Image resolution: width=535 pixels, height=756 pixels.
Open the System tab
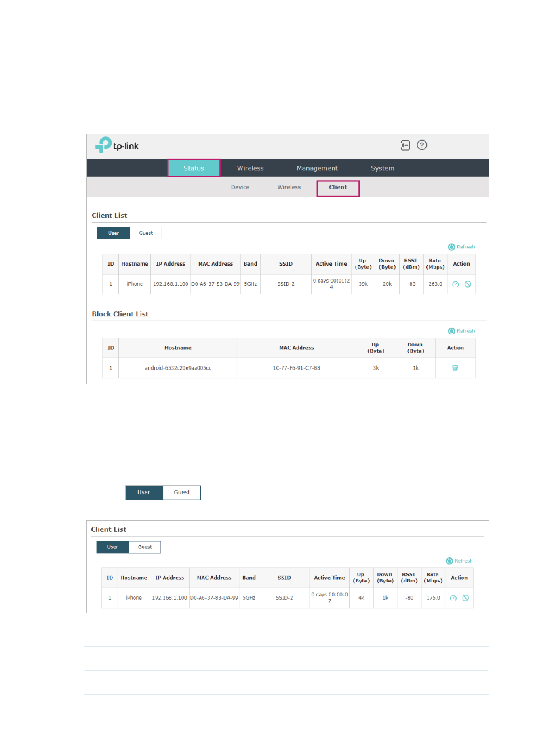point(382,168)
